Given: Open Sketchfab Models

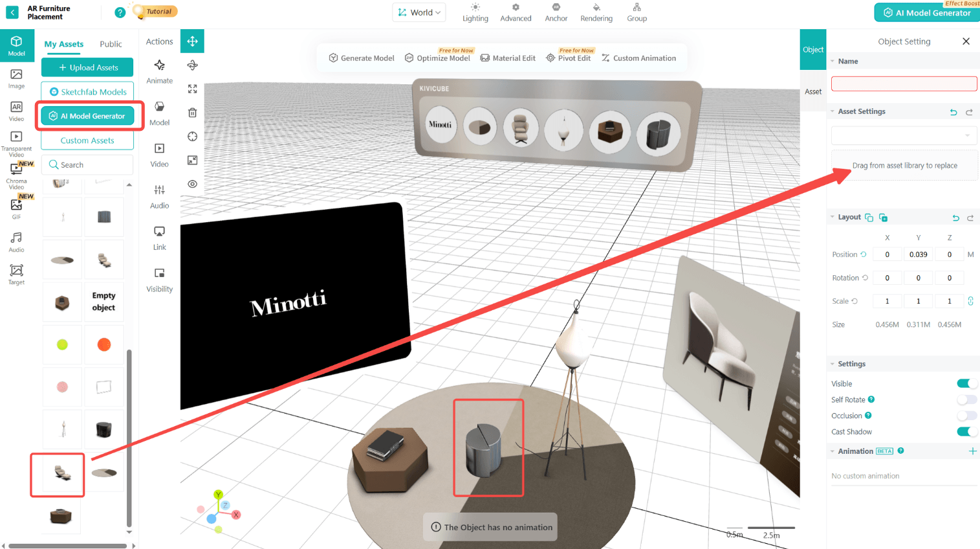Looking at the screenshot, I should click(87, 91).
